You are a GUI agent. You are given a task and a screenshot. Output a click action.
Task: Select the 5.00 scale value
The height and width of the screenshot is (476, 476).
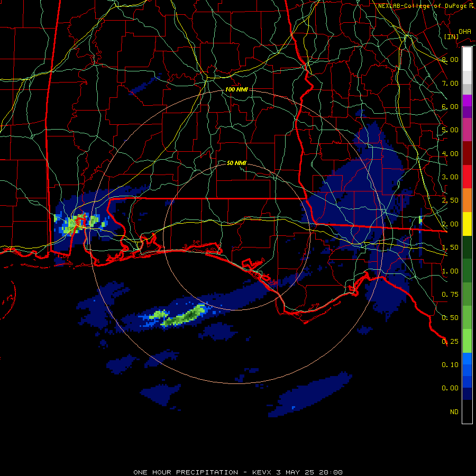coord(450,130)
